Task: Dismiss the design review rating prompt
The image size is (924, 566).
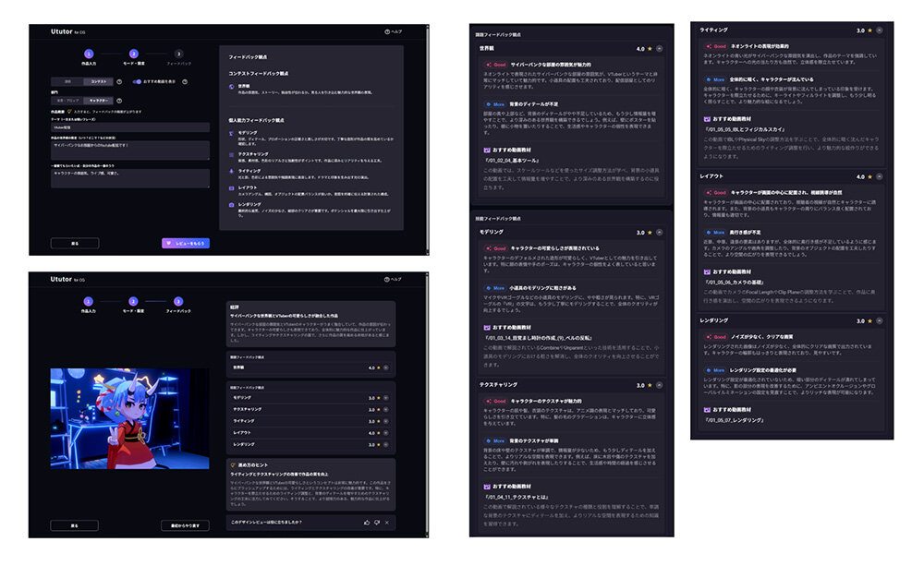Action: (387, 523)
